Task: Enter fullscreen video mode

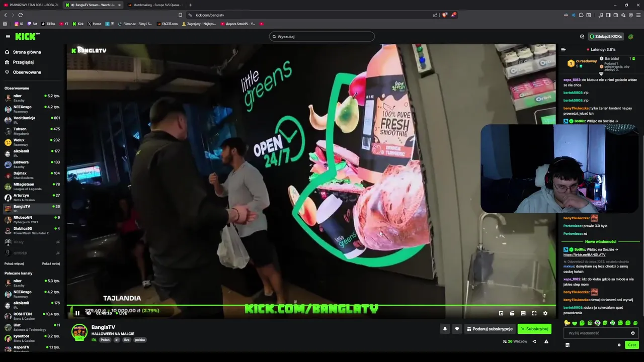Action: click(x=534, y=313)
